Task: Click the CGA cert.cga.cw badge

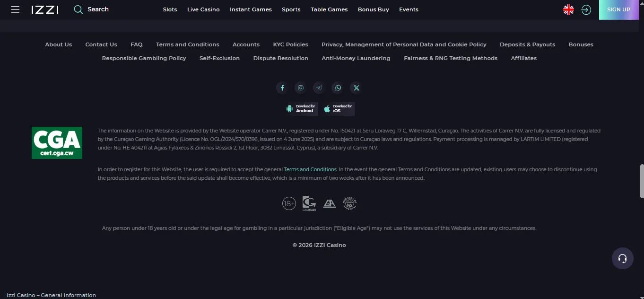Action: tap(57, 143)
